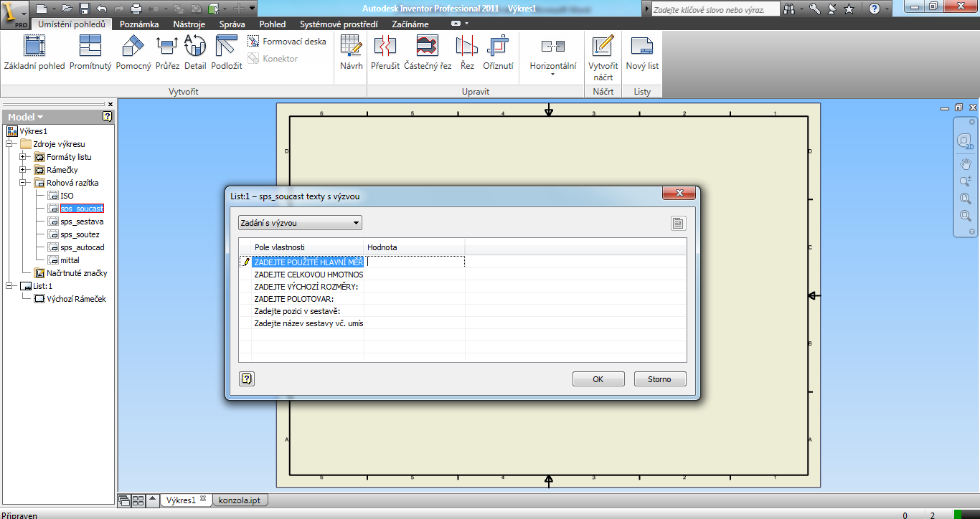Click the Podložit overlay view tool
The image size is (980, 519).
[227, 52]
